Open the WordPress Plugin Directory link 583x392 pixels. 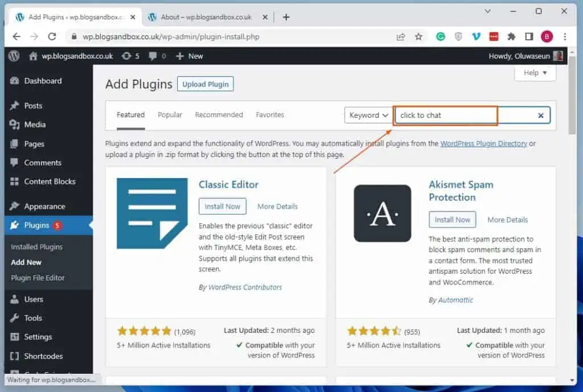[x=483, y=144]
